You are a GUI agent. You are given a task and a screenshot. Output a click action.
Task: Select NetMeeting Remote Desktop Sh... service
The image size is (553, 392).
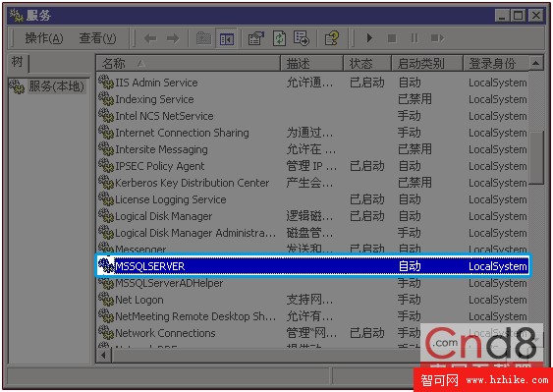[312, 316]
